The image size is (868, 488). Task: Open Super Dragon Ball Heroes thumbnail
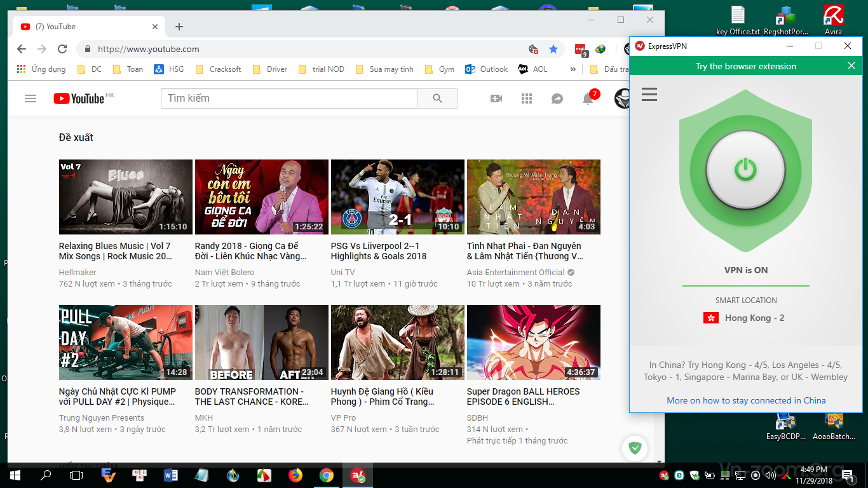point(534,342)
